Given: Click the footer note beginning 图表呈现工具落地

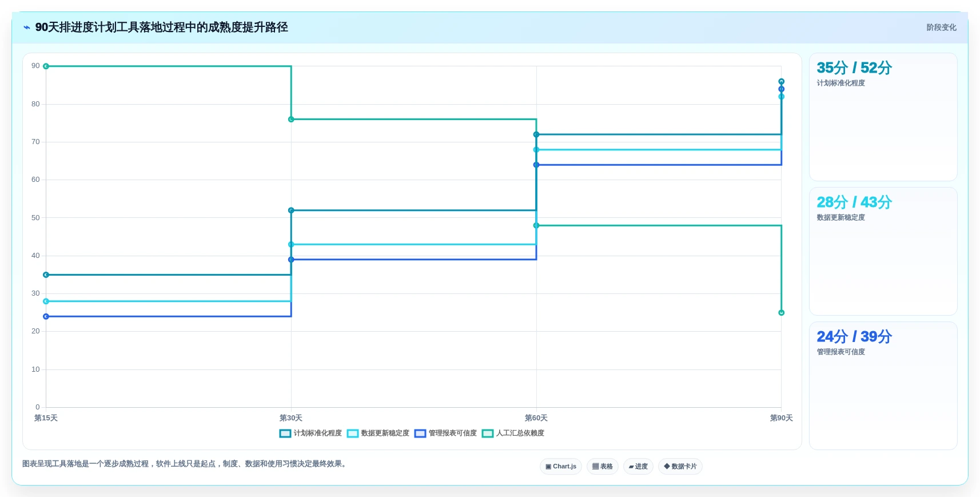Looking at the screenshot, I should pos(185,464).
